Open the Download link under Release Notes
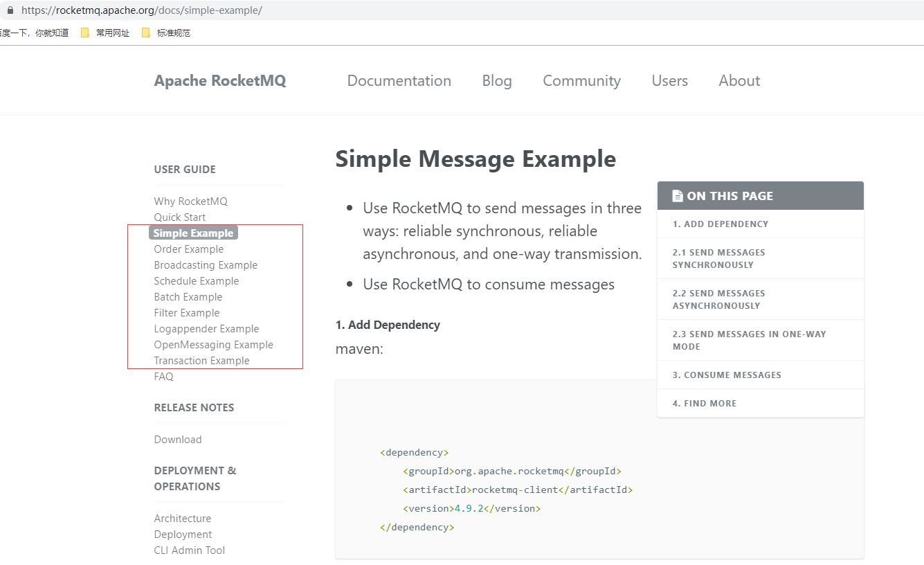 point(178,440)
